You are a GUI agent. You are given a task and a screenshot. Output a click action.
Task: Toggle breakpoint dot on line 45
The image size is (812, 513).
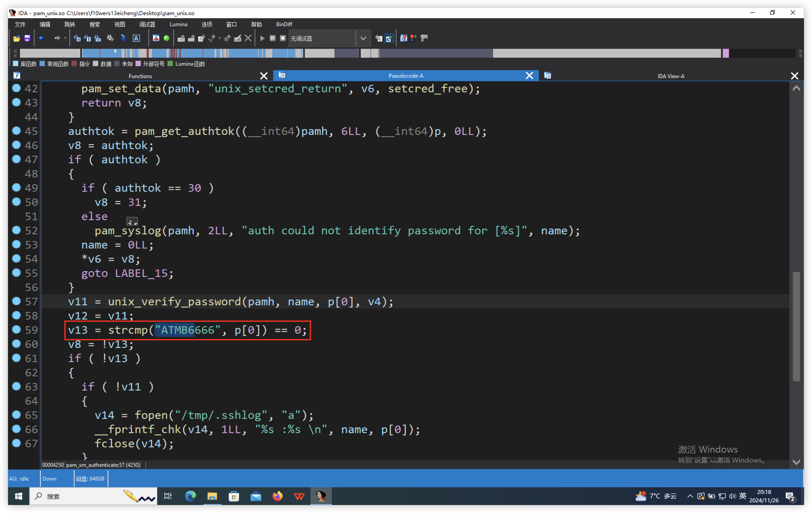pyautogui.click(x=16, y=131)
